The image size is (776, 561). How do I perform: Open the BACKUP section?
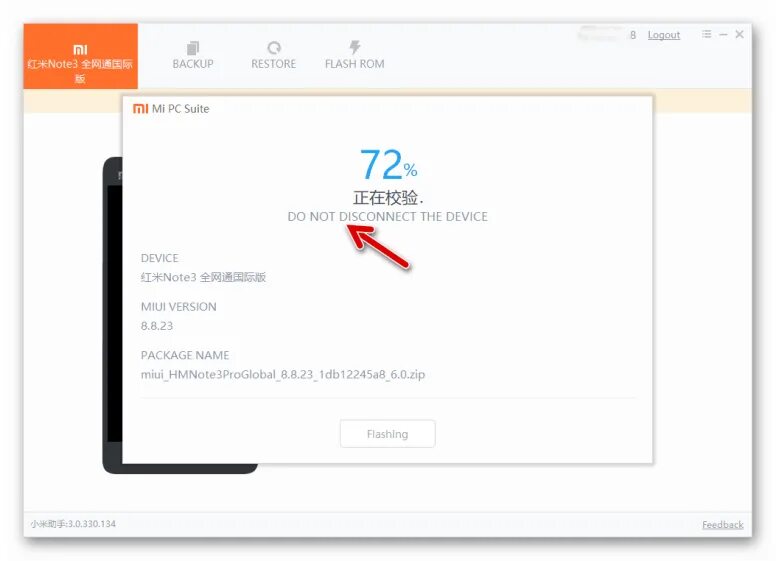pos(193,55)
